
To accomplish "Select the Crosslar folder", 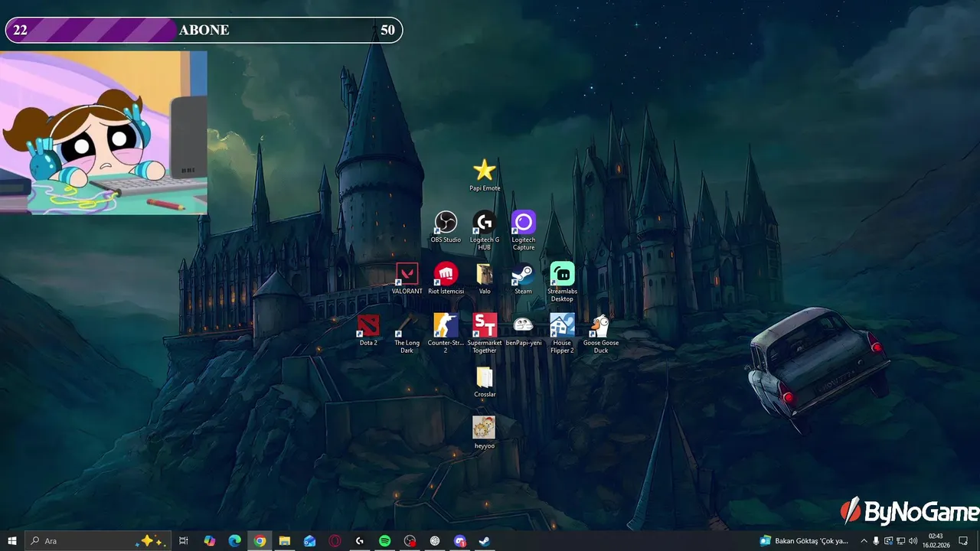I will (485, 381).
